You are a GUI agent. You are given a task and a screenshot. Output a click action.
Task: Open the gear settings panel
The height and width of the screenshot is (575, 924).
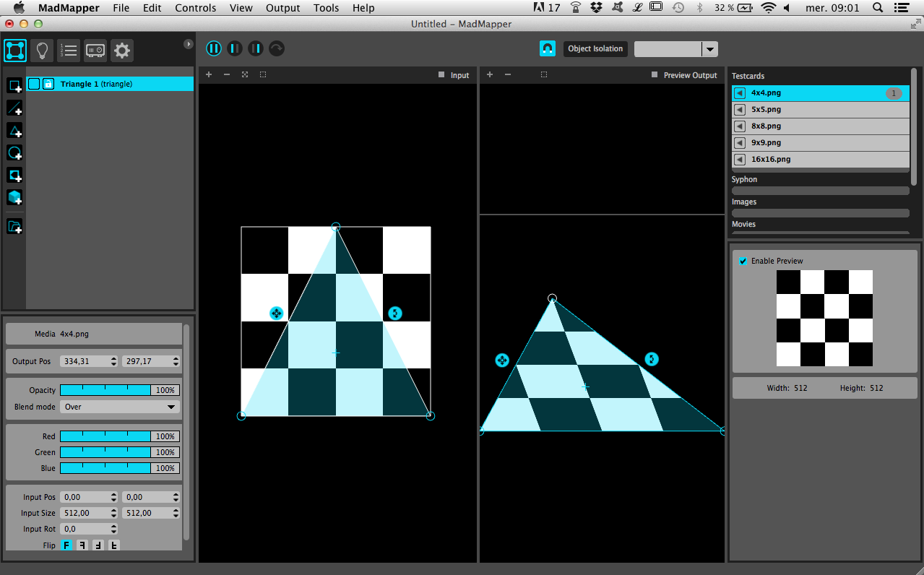(121, 50)
